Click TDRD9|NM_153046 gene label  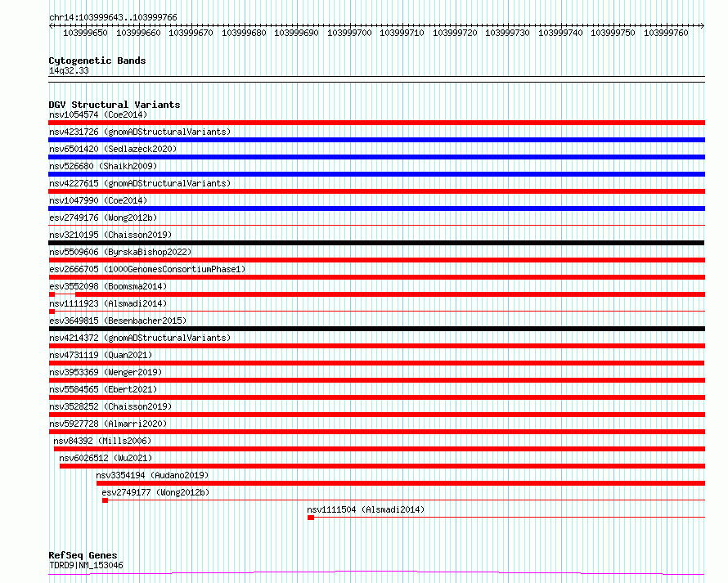point(86,565)
